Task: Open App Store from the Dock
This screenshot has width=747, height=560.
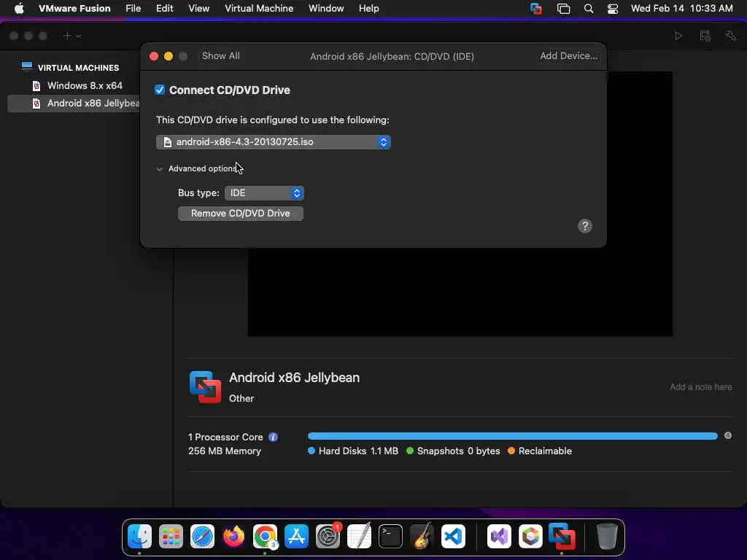Action: tap(296, 537)
